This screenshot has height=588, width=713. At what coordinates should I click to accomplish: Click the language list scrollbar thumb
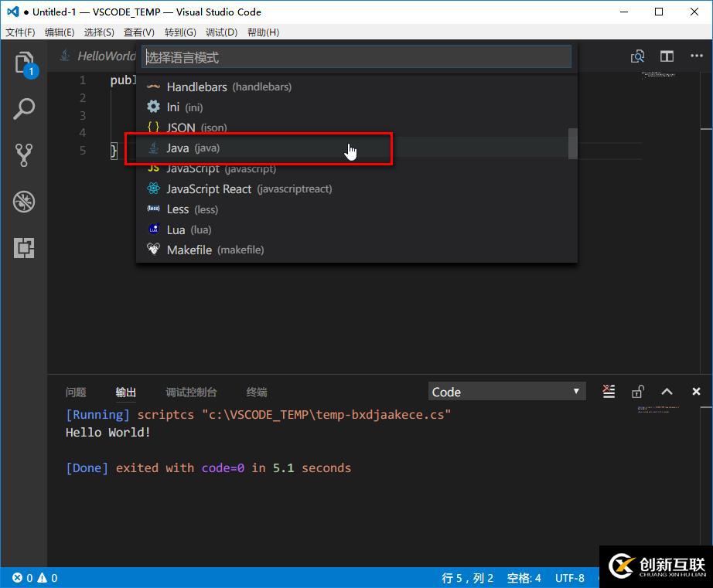[572, 144]
